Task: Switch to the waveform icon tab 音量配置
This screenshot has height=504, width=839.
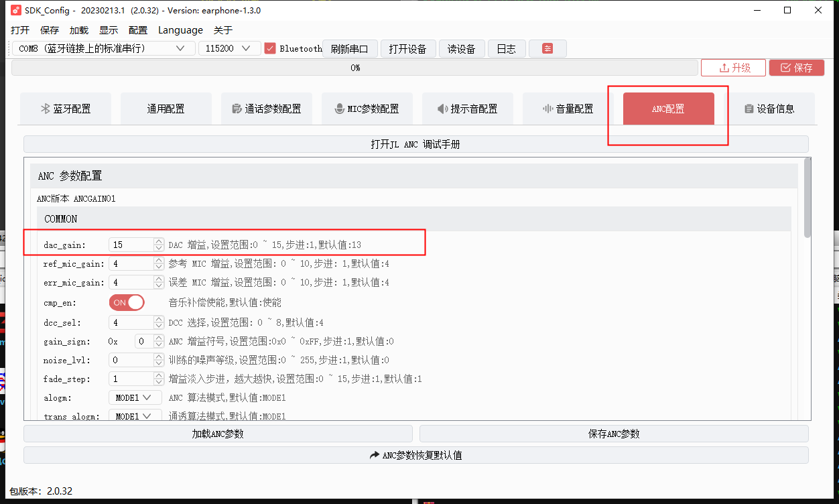Action: 568,109
